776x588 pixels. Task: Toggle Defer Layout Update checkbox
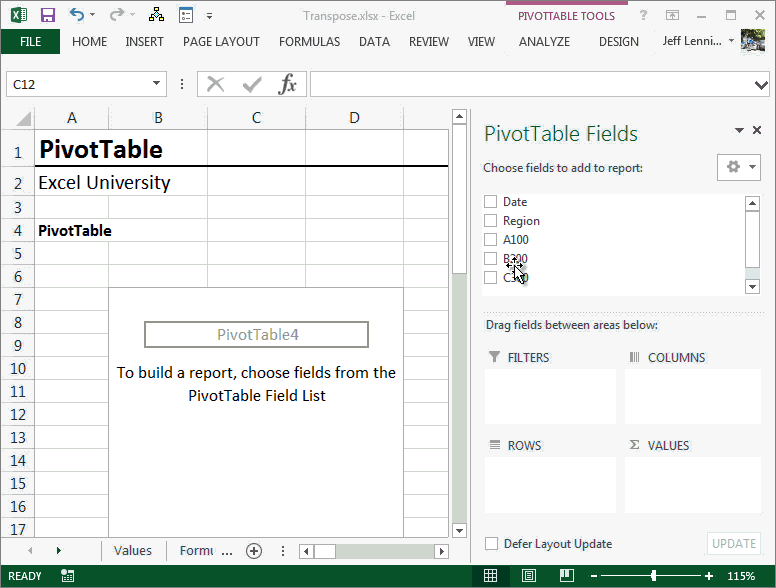coord(491,543)
